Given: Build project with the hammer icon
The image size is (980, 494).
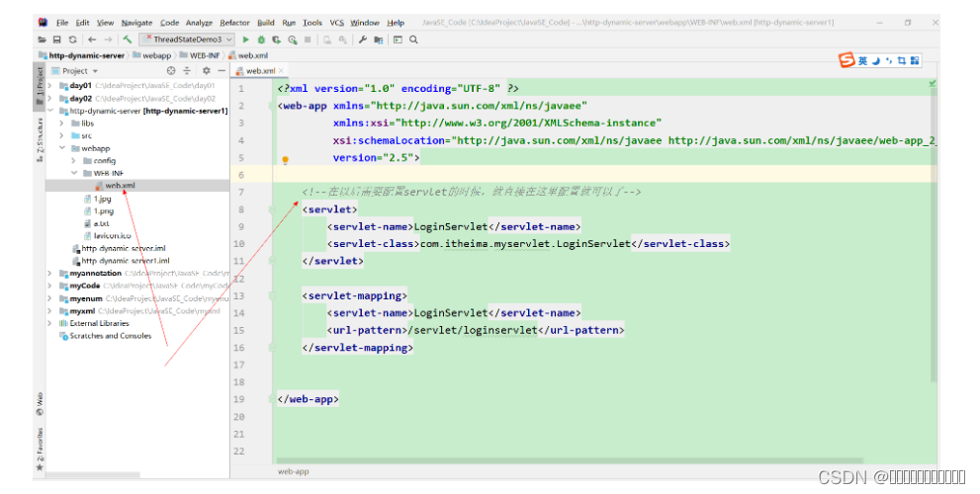Looking at the screenshot, I should 128,40.
